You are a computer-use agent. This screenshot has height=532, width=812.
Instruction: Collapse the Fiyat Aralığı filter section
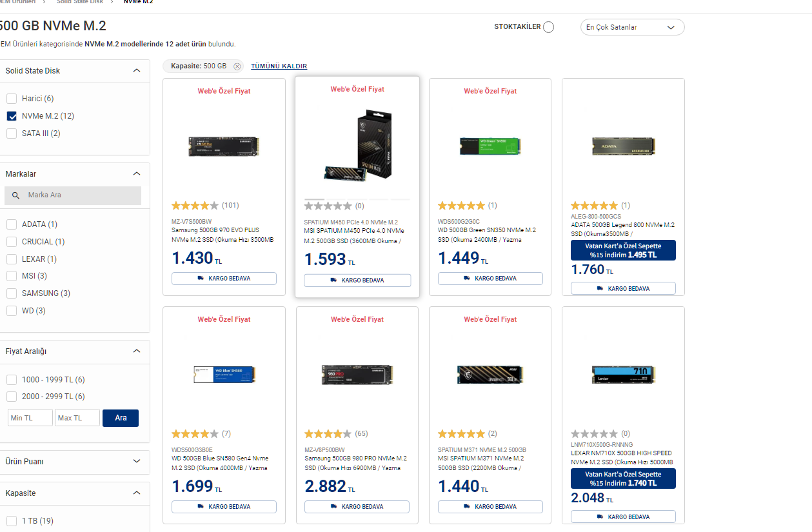pyautogui.click(x=136, y=351)
